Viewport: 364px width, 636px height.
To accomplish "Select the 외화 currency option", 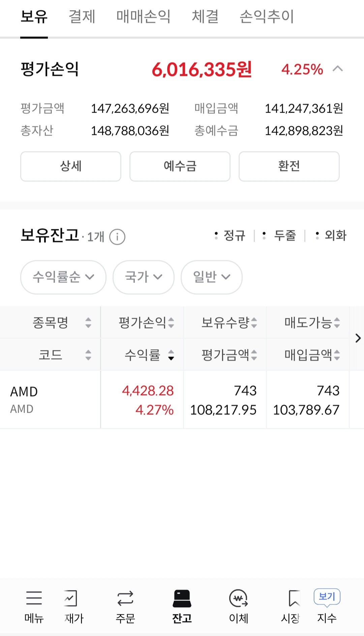I will (331, 235).
